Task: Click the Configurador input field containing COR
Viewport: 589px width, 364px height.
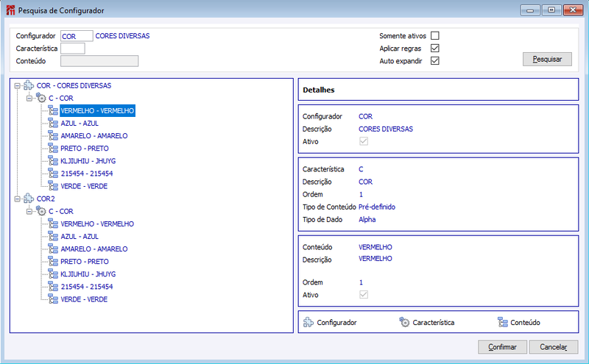Action: pyautogui.click(x=77, y=36)
